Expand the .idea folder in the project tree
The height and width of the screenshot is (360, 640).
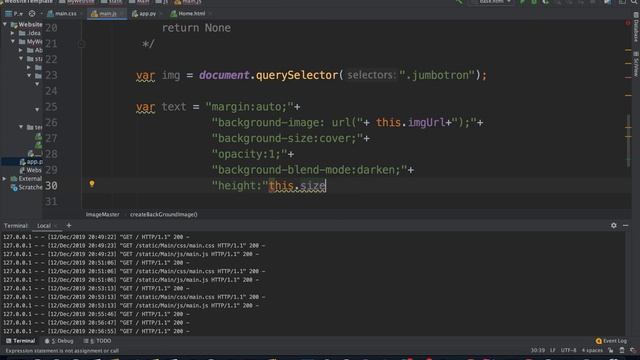tap(13, 33)
